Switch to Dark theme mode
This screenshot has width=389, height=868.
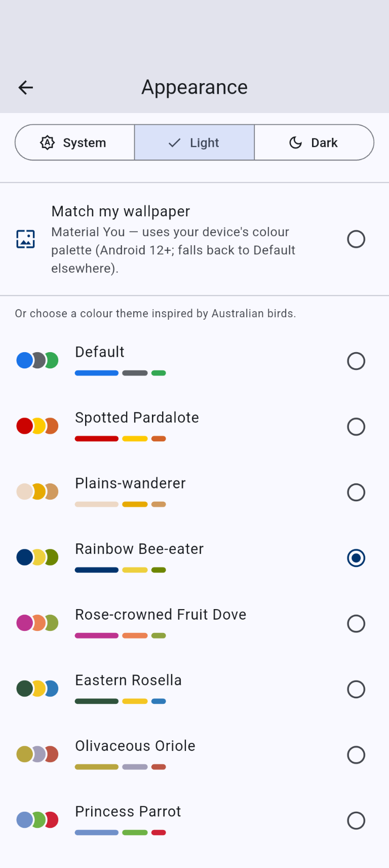click(x=314, y=143)
